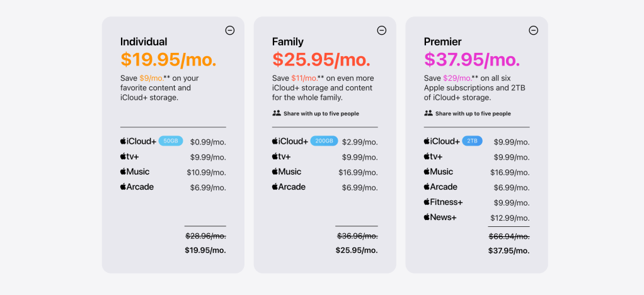Click the red $25.95/mo. Family price

tap(321, 60)
